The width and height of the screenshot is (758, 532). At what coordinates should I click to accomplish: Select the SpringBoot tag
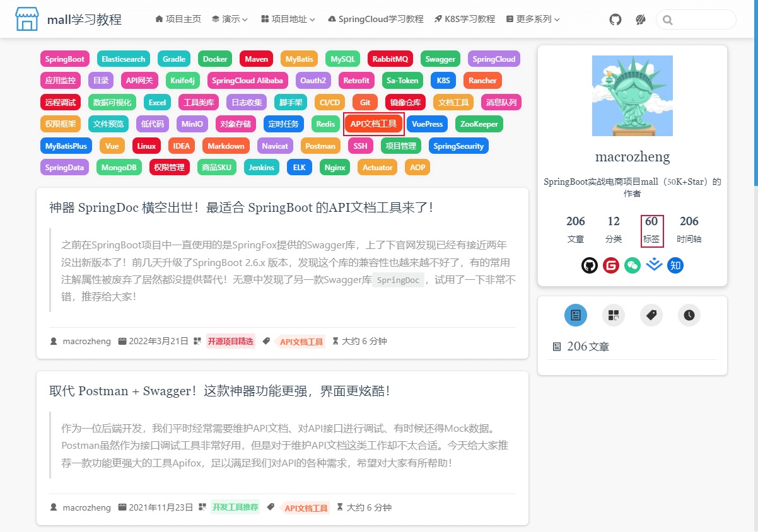(65, 59)
